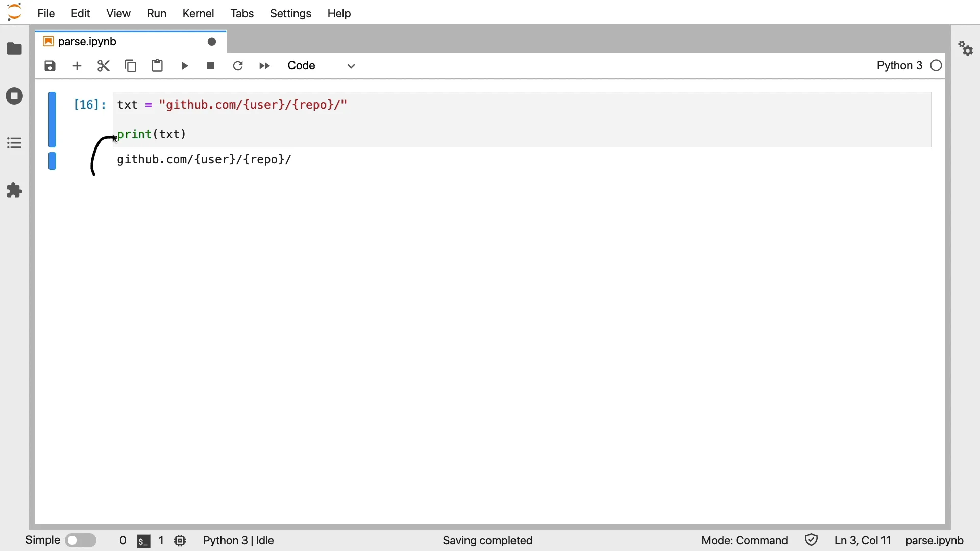Click the Python 3 kernel name button
Viewport: 980px width, 551px height.
click(899, 66)
